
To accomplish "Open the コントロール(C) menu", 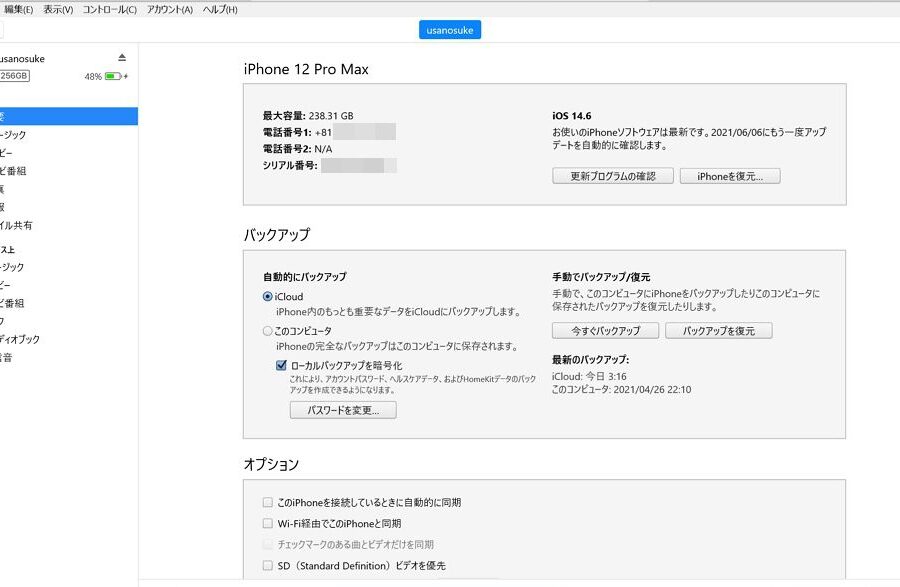I will [110, 9].
